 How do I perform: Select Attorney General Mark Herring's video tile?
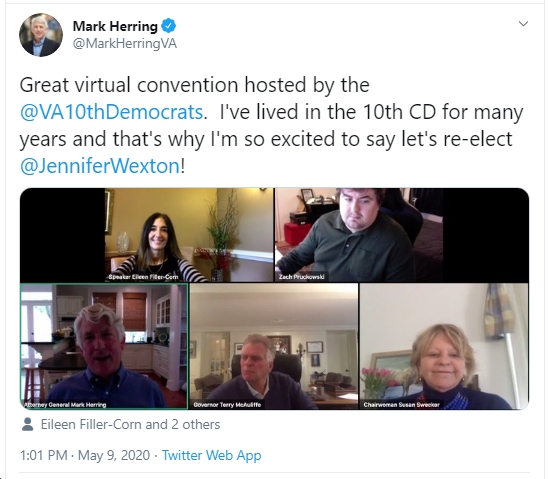(x=104, y=346)
